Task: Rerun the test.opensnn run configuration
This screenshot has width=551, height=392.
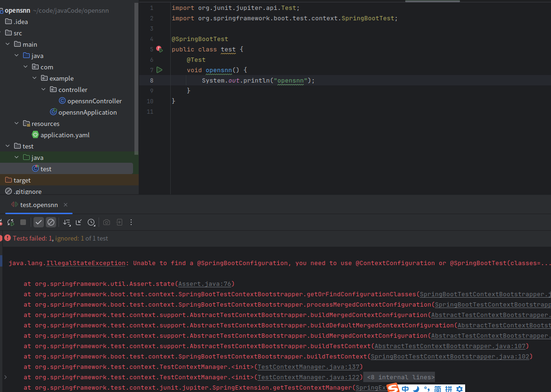Action: [10, 222]
